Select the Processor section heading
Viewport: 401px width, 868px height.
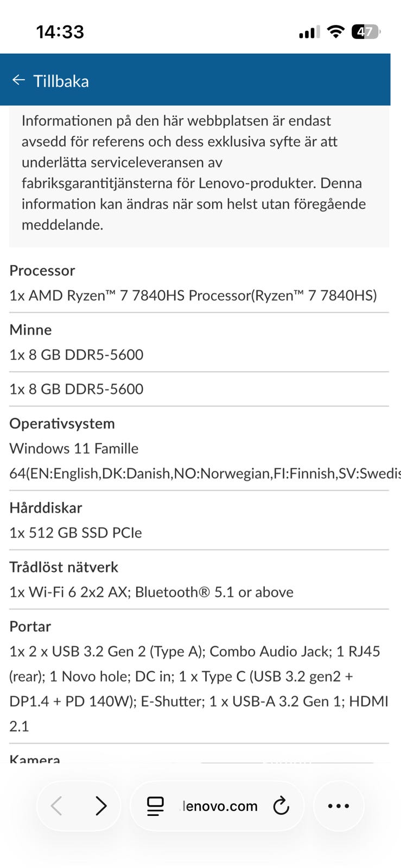(42, 270)
